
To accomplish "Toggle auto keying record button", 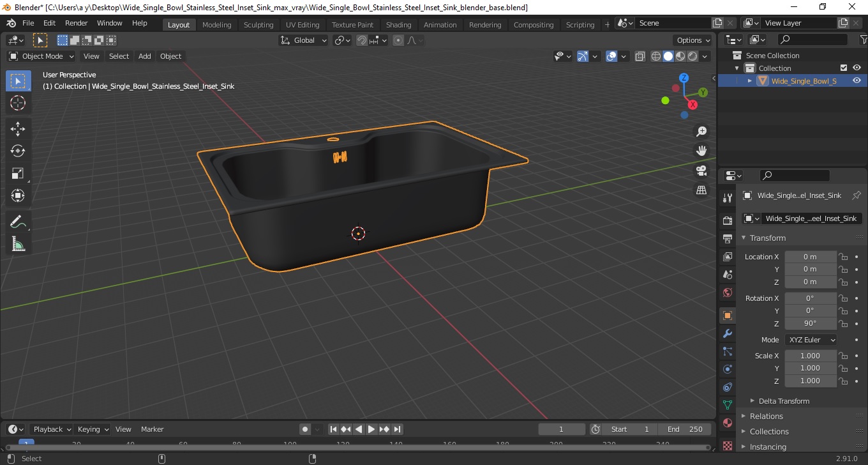I will tap(305, 429).
